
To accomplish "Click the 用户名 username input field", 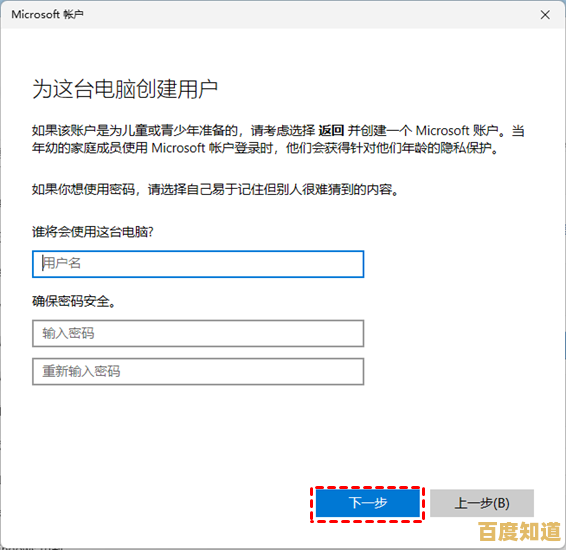I will pos(198,264).
